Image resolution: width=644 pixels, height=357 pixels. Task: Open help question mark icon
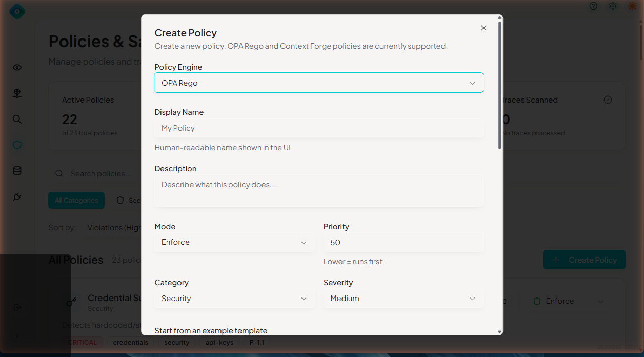point(593,6)
